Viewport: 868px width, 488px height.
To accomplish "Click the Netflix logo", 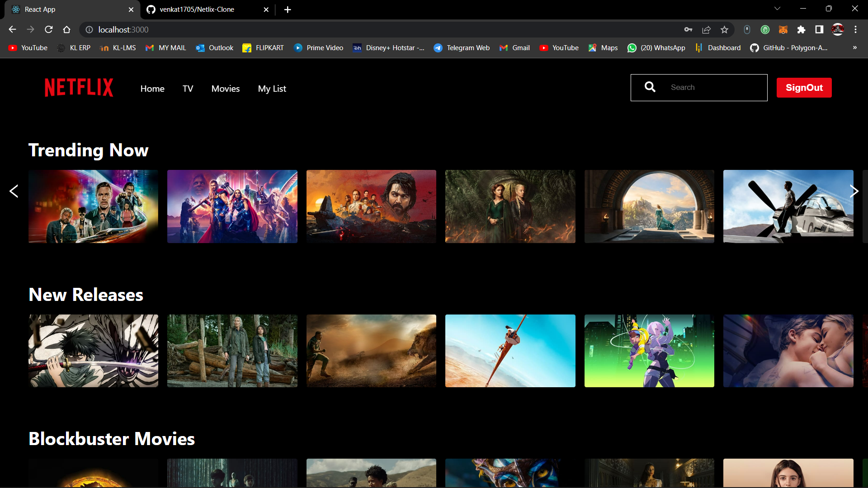I will point(79,88).
